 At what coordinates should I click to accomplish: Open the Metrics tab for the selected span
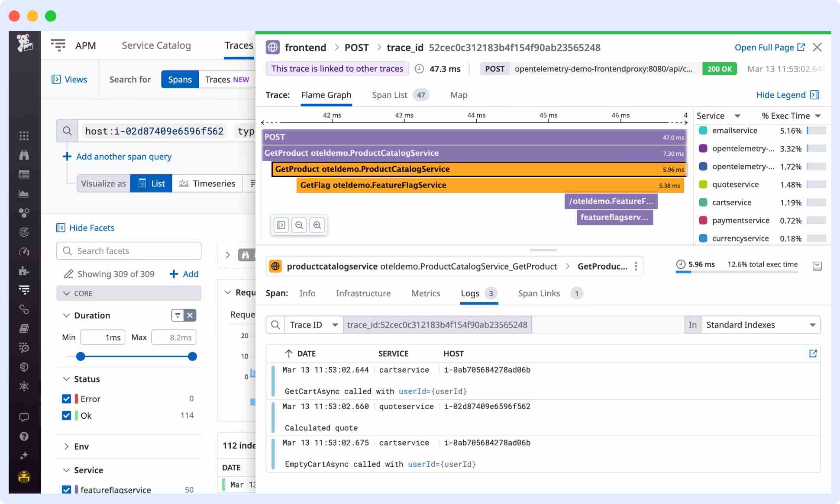point(426,293)
